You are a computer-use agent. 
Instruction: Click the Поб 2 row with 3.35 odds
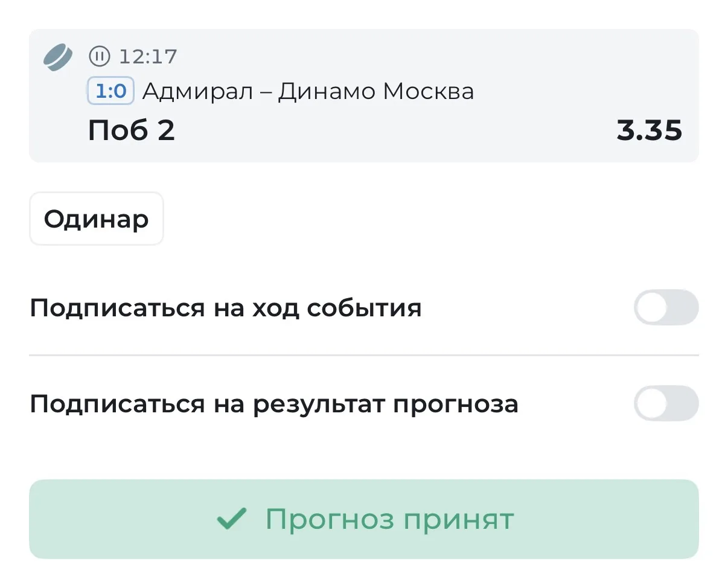pos(385,130)
